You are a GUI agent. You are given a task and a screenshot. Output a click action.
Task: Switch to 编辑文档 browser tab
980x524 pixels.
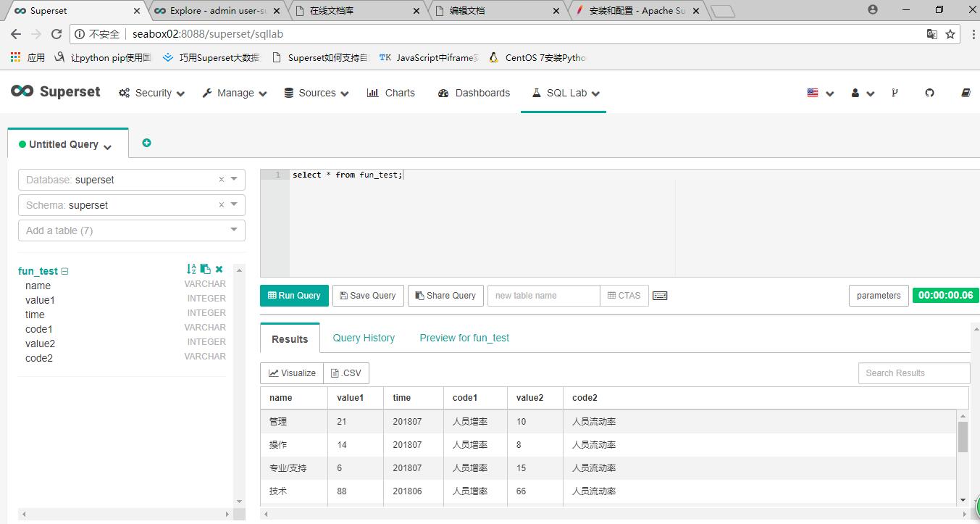497,11
